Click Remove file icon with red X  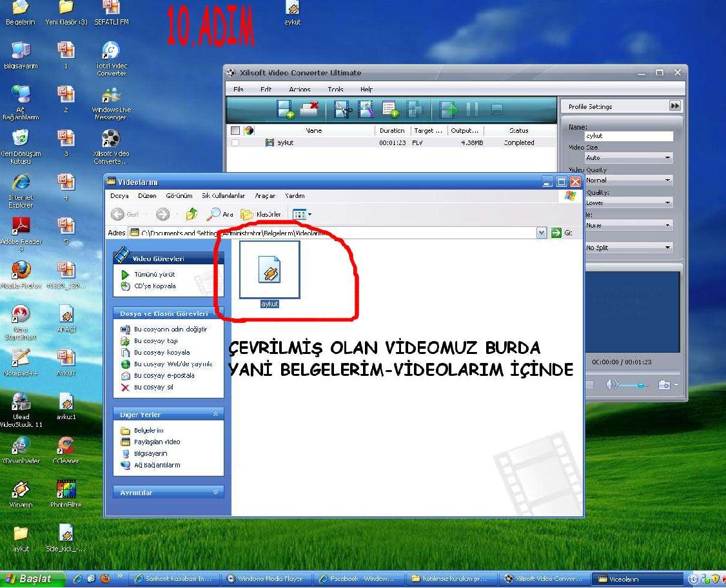pyautogui.click(x=309, y=109)
